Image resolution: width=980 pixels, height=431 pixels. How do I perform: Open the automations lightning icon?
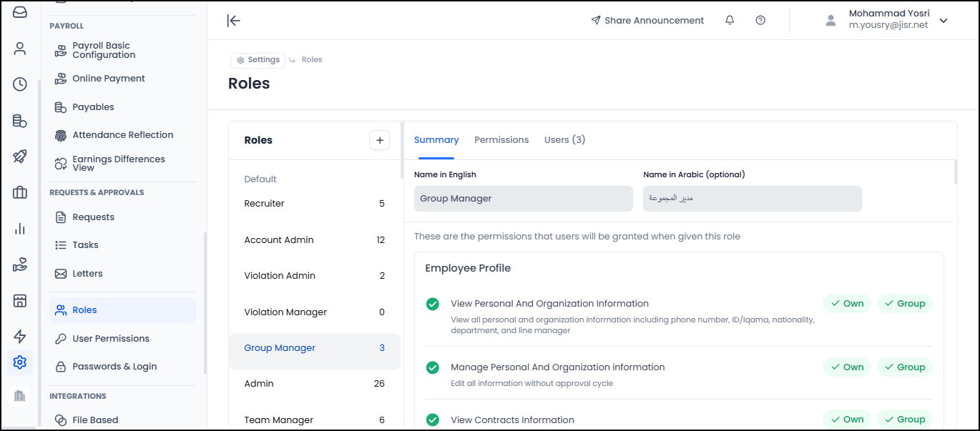20,336
